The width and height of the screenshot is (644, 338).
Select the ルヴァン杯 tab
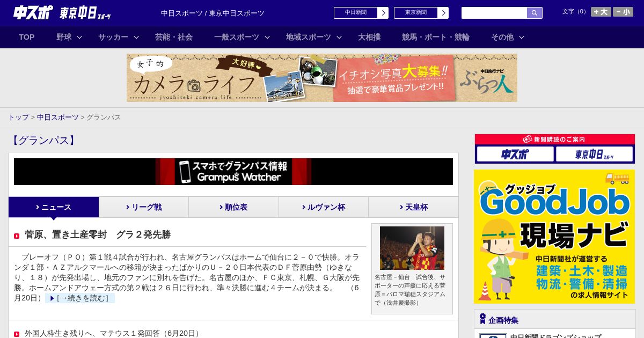[324, 207]
